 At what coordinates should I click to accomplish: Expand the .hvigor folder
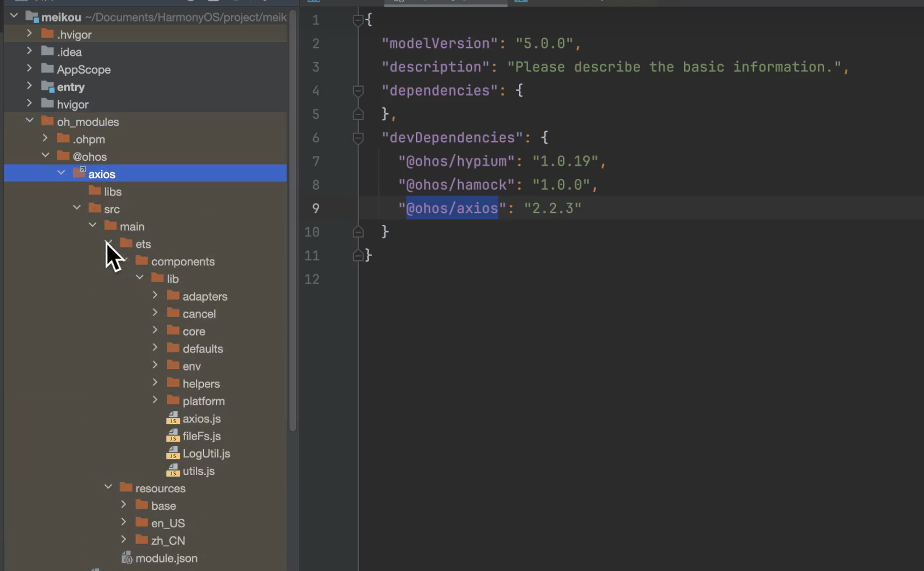tap(29, 34)
